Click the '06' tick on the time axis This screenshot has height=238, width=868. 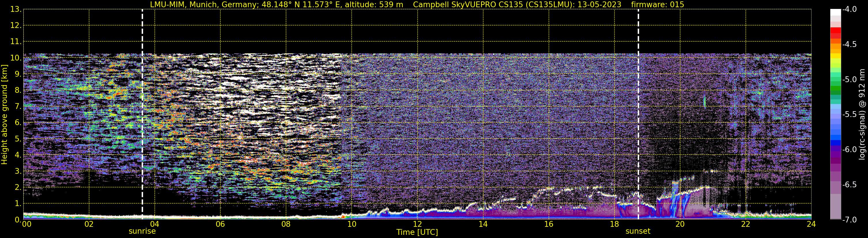220,224
